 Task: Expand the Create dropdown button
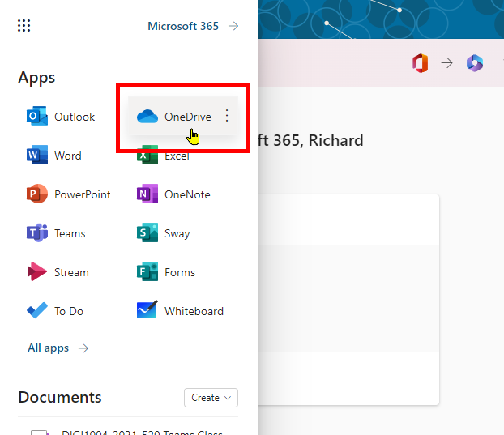coord(211,398)
